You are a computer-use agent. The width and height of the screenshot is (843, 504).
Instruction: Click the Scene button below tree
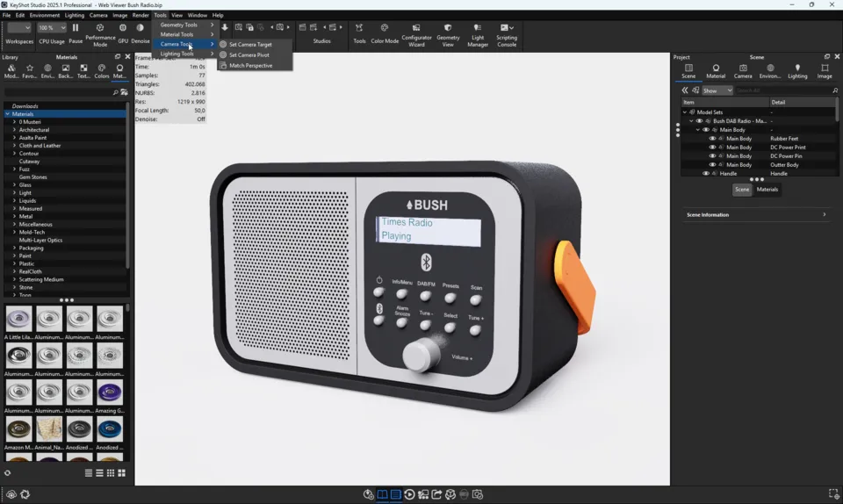point(742,189)
